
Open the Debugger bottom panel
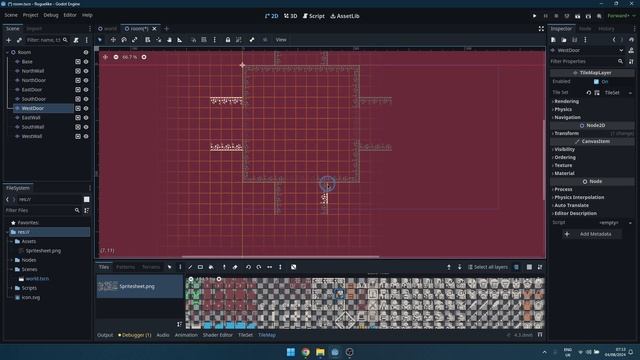point(135,335)
